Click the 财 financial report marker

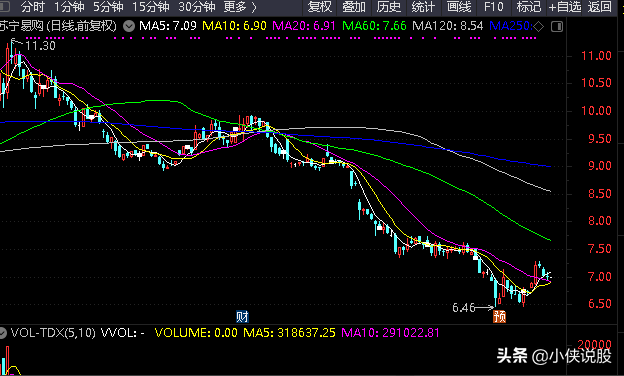tap(242, 317)
